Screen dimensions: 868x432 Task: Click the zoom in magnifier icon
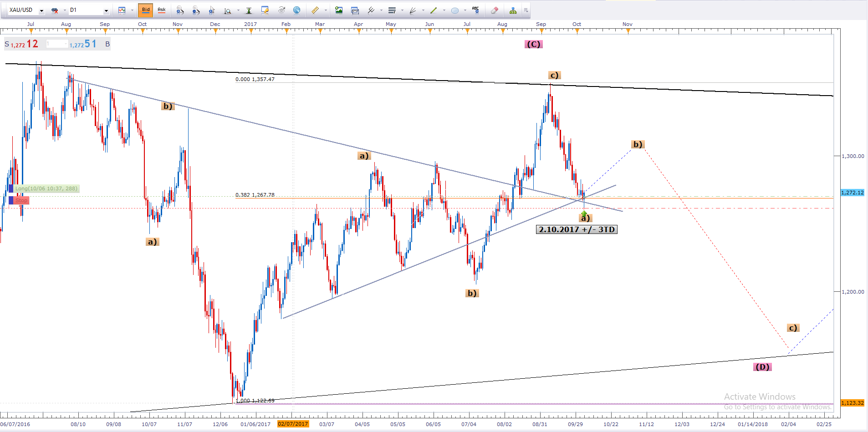pyautogui.click(x=180, y=10)
